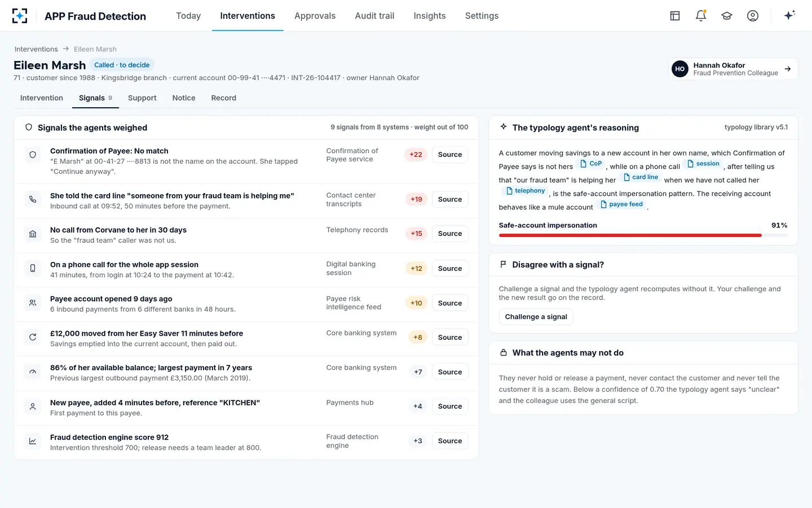Click the shield icon beside Confirmation of Payee
The height and width of the screenshot is (508, 812).
(33, 155)
